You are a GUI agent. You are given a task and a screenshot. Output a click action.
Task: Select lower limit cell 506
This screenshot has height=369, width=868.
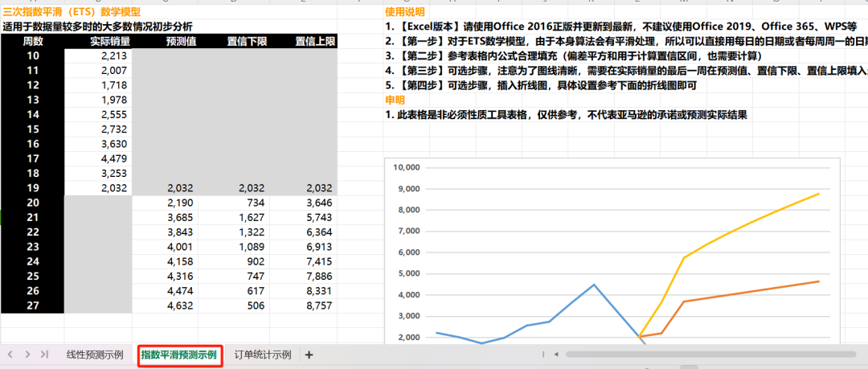[x=234, y=305]
